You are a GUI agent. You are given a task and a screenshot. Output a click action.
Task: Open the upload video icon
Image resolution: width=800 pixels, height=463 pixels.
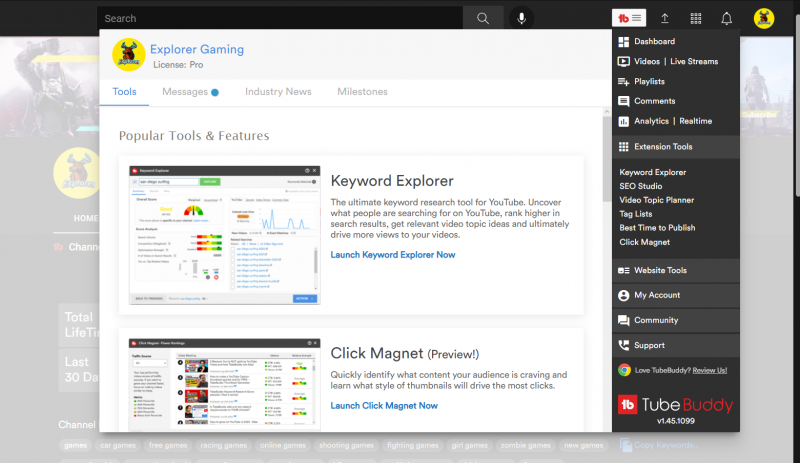tap(665, 18)
